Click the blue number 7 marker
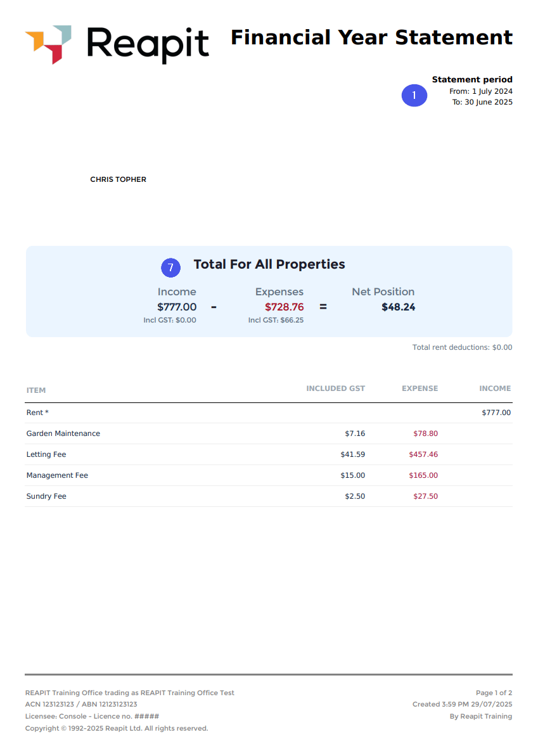 pyautogui.click(x=170, y=267)
